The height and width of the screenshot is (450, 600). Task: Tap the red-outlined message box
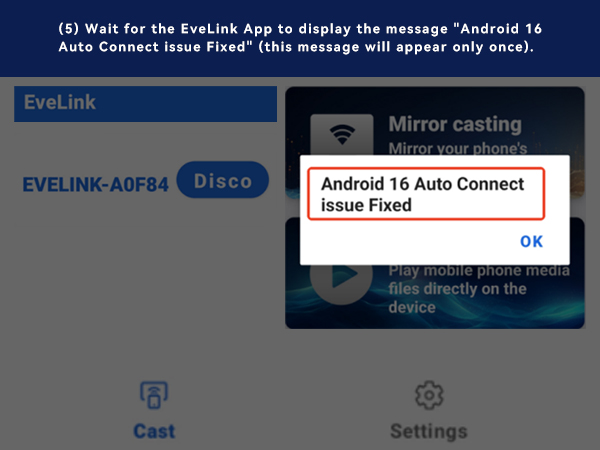426,194
